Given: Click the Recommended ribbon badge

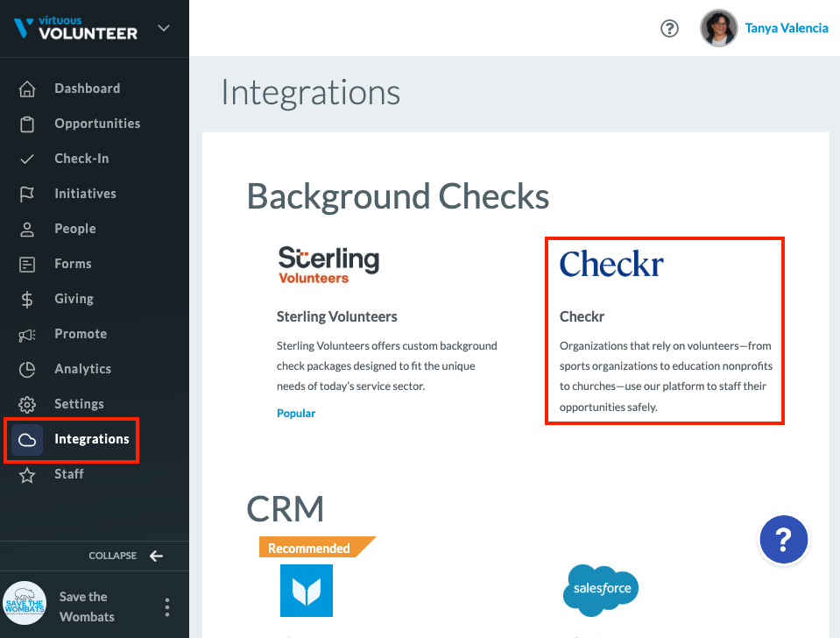Looking at the screenshot, I should coord(317,548).
